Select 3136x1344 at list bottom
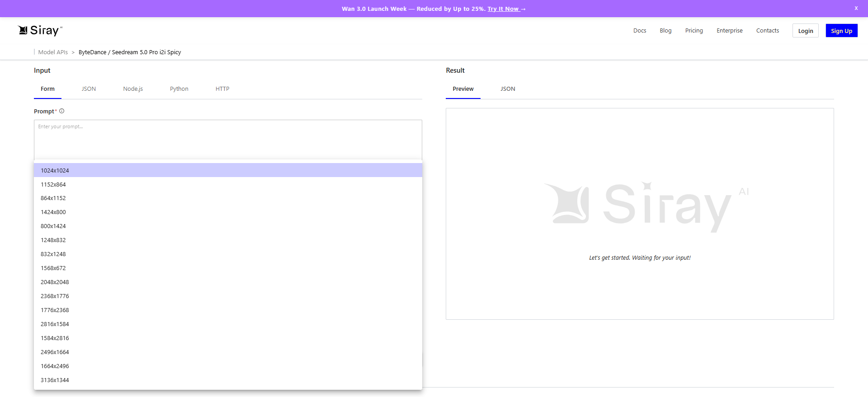This screenshot has width=868, height=397. (x=228, y=380)
